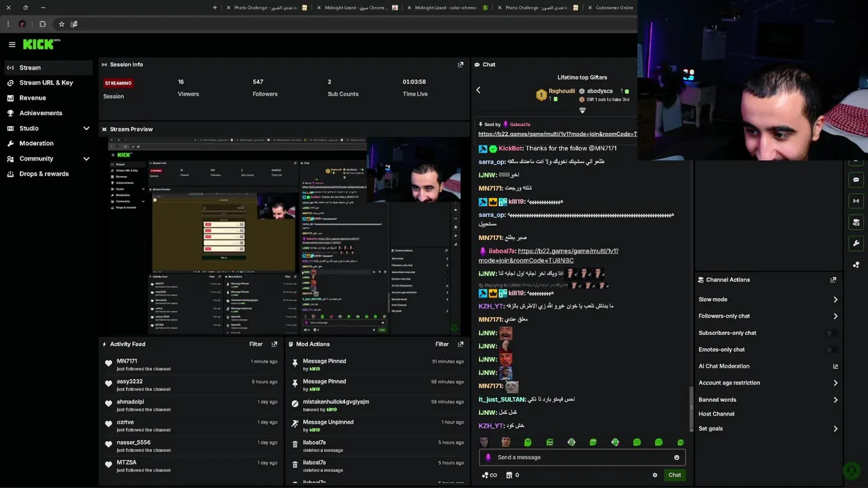Open chat settings gear icon
Screen dimensions: 868x488
point(654,475)
